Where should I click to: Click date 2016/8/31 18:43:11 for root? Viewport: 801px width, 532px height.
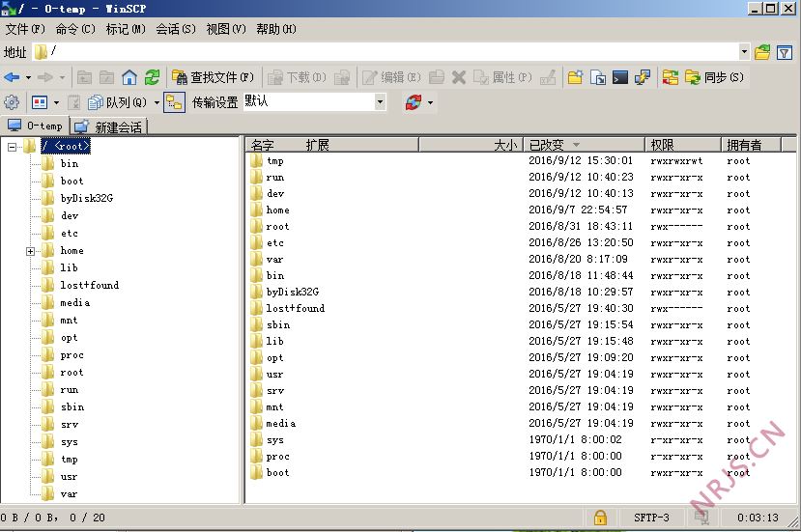click(x=581, y=227)
